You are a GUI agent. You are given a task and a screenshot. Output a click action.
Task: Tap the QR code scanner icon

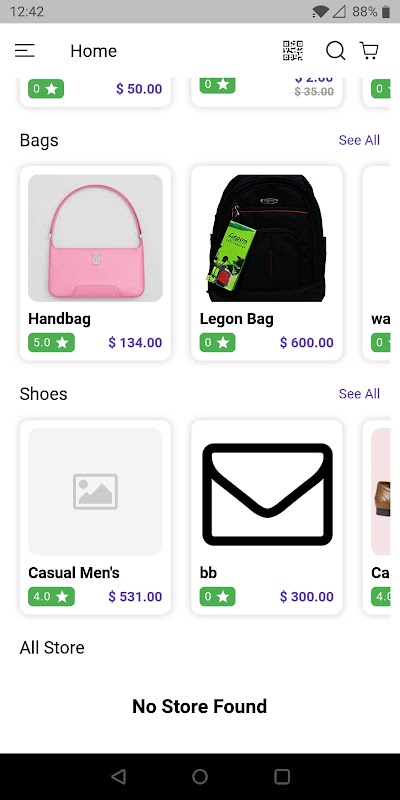click(x=293, y=51)
